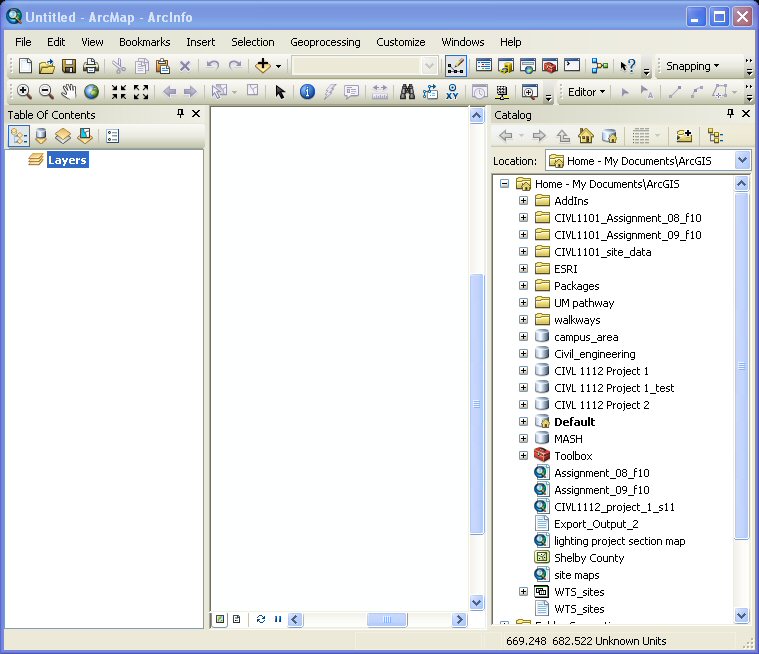The image size is (759, 654).
Task: Open the Editor dropdown menu
Action: pyautogui.click(x=586, y=92)
